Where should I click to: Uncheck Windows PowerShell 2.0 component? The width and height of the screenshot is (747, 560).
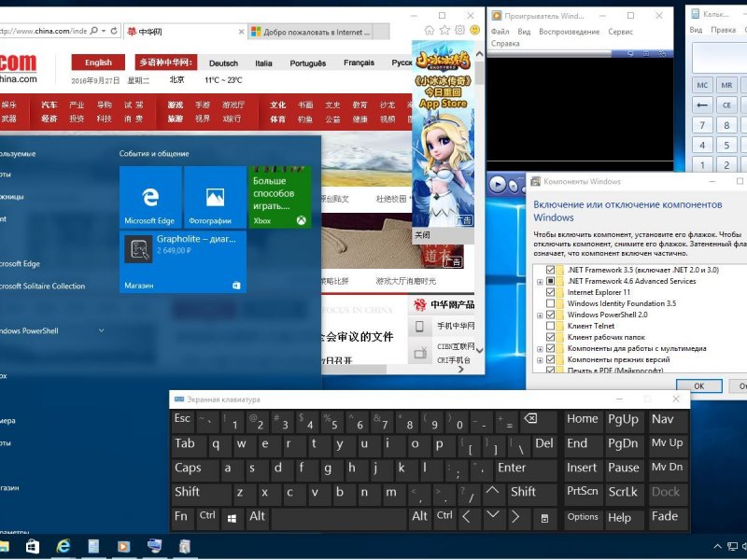coord(550,315)
